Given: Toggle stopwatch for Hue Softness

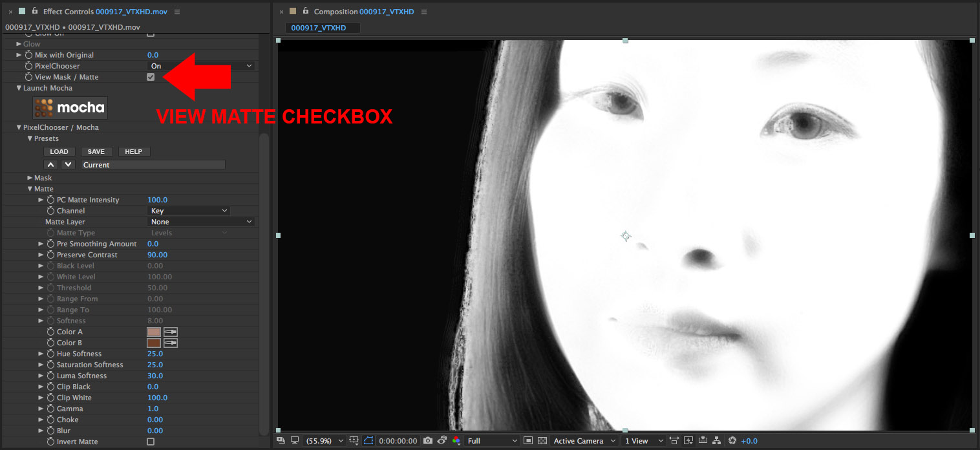Looking at the screenshot, I should 50,354.
